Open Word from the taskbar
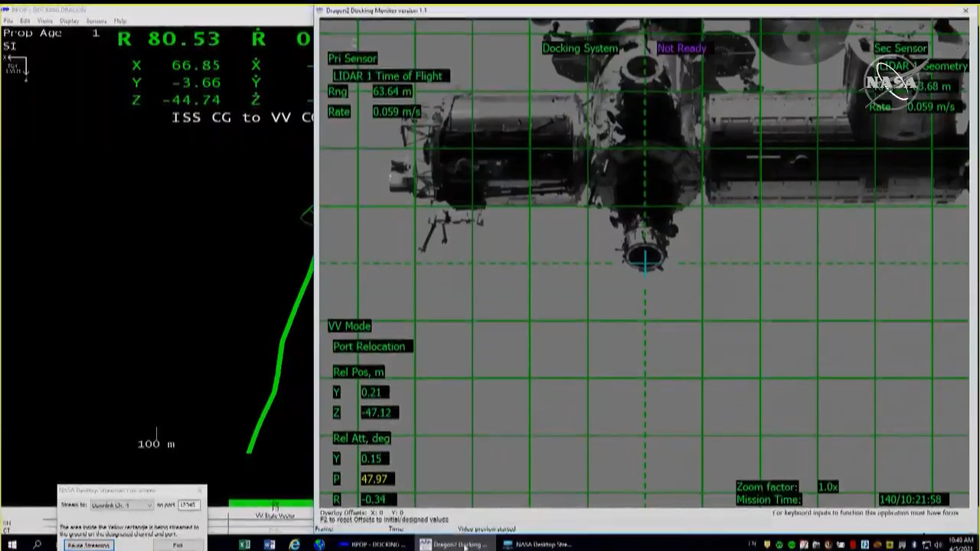The width and height of the screenshot is (980, 551). click(269, 545)
